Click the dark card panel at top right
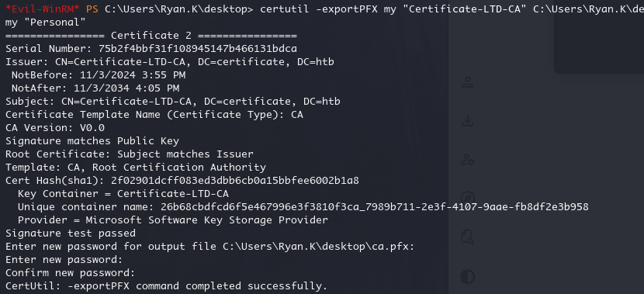The image size is (644, 294). coord(599,37)
